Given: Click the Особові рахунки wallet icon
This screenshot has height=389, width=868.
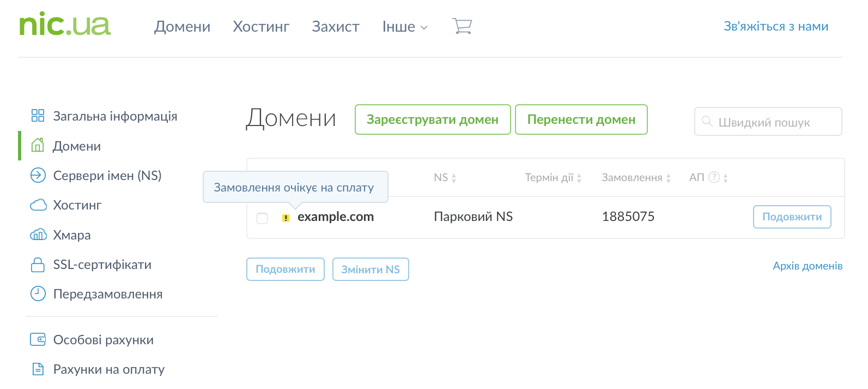Looking at the screenshot, I should tap(38, 339).
